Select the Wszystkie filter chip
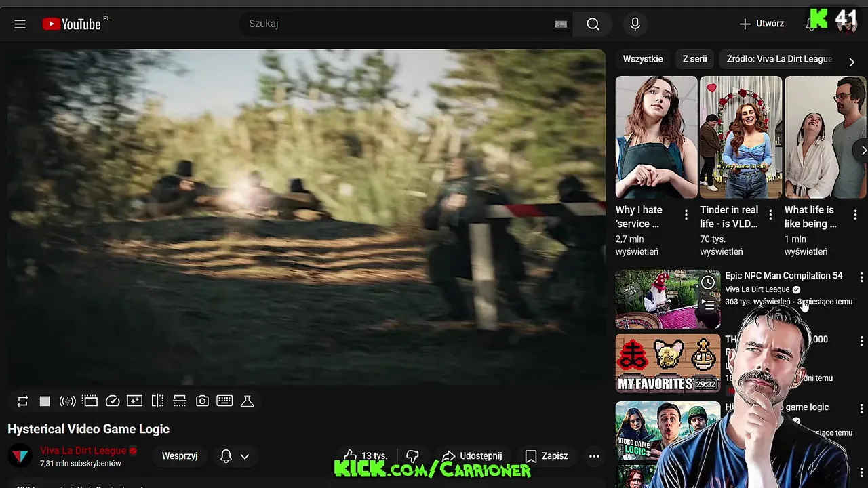868x488 pixels. tap(643, 59)
